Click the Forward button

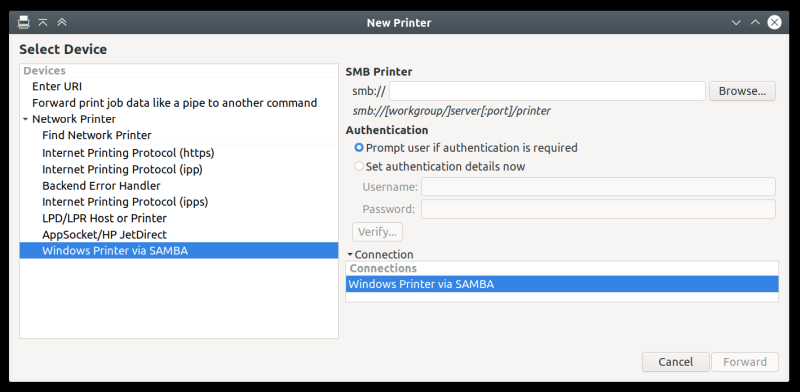[x=745, y=362]
